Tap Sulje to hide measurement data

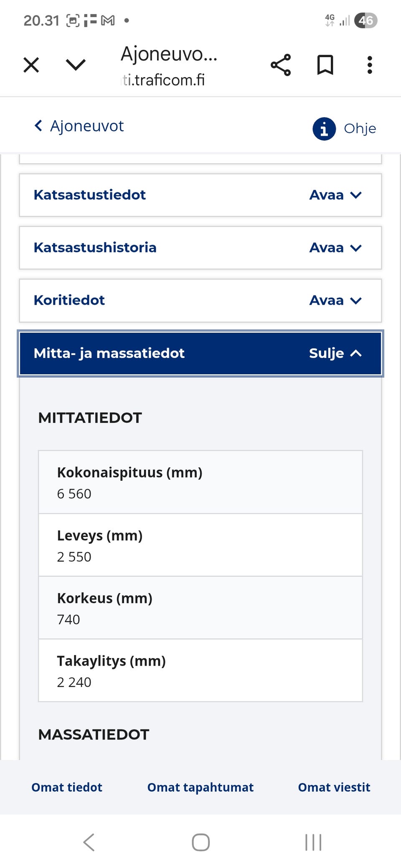click(x=325, y=353)
